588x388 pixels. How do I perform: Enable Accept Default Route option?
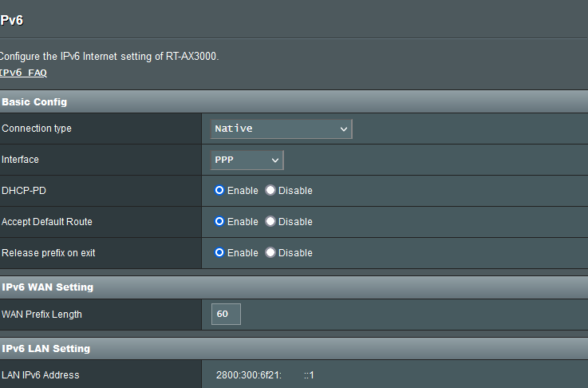pyautogui.click(x=219, y=221)
